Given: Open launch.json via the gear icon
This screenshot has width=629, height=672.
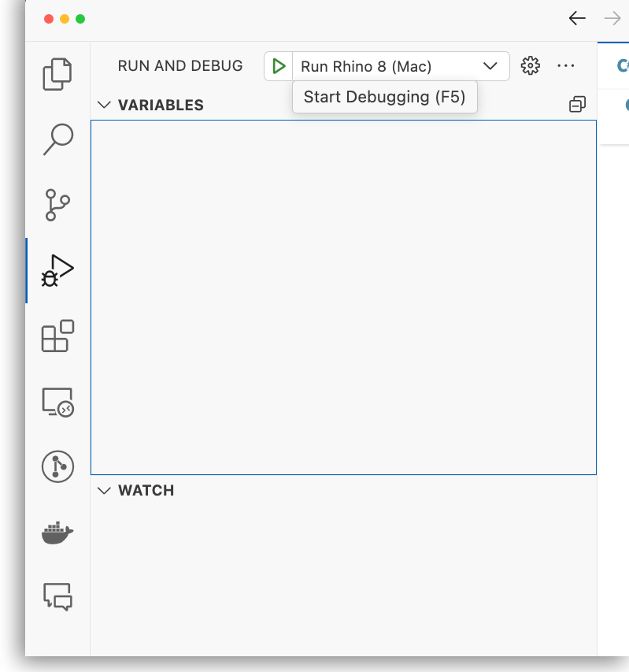Looking at the screenshot, I should (x=530, y=65).
